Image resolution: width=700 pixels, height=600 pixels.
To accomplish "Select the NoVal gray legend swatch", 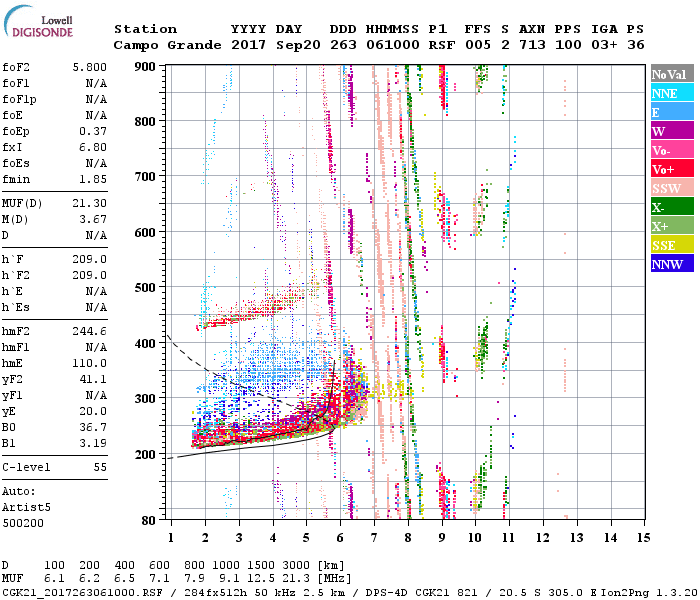I will click(670, 74).
